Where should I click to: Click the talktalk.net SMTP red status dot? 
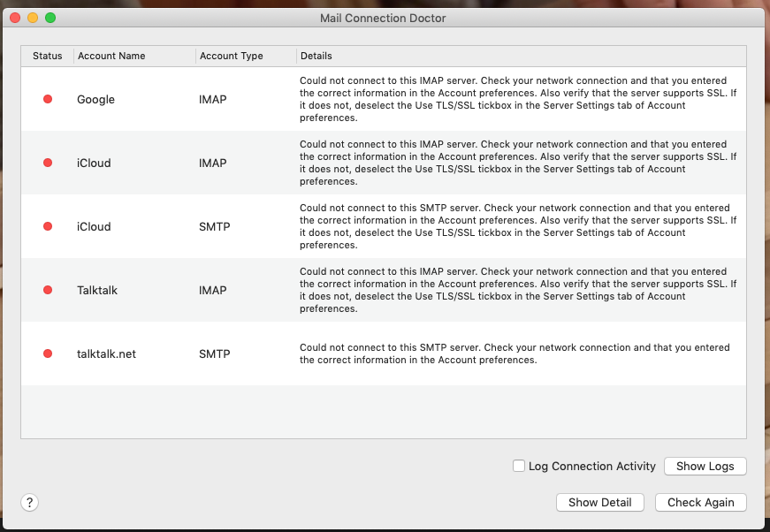coord(48,353)
